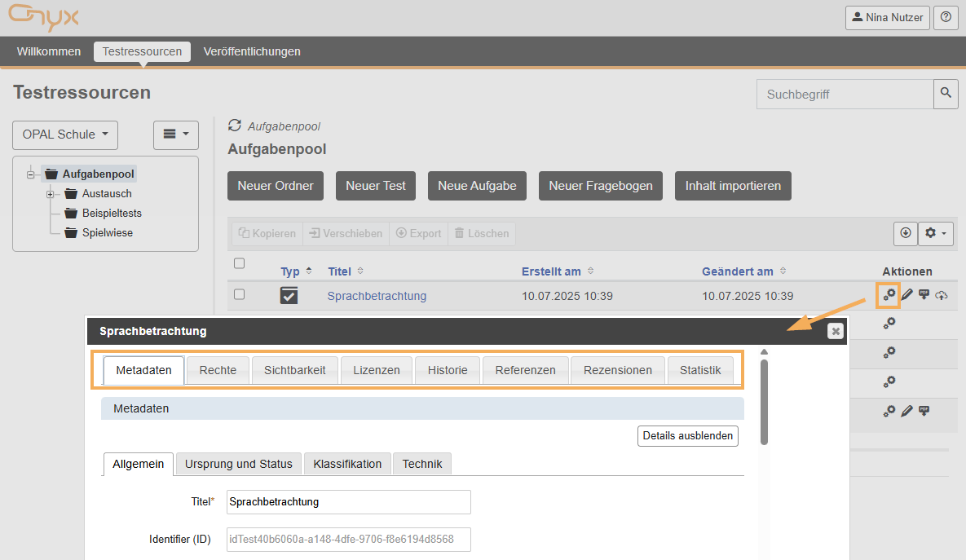Viewport: 966px width, 560px height.
Task: Expand the Austausch folder in the tree
Action: click(51, 194)
